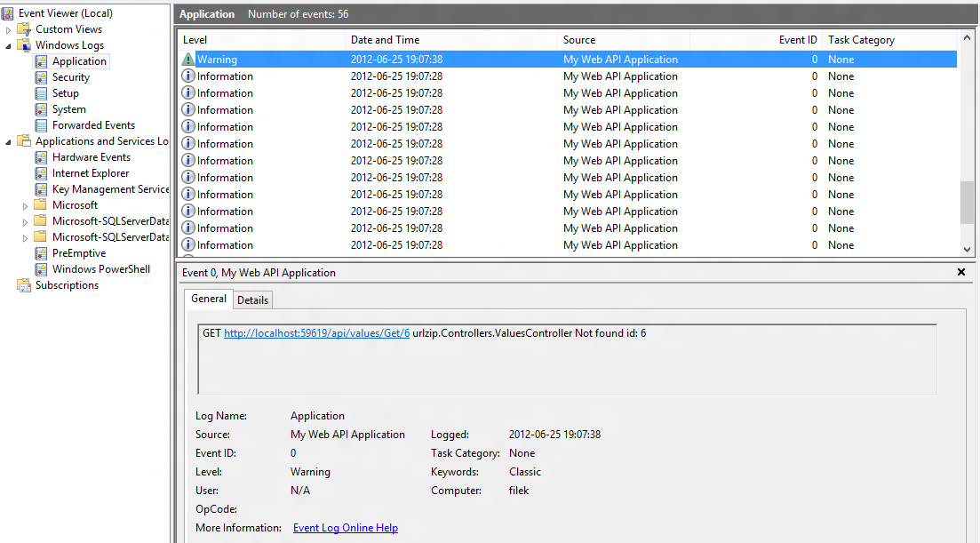Expand the first Microsoft-SQLServerData node
The width and height of the screenshot is (980, 543).
pyautogui.click(x=25, y=222)
